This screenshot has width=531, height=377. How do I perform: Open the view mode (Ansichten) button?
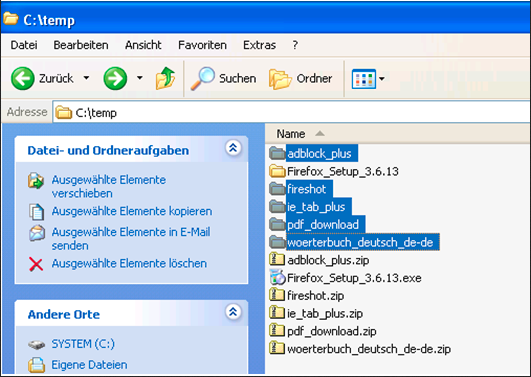(364, 79)
